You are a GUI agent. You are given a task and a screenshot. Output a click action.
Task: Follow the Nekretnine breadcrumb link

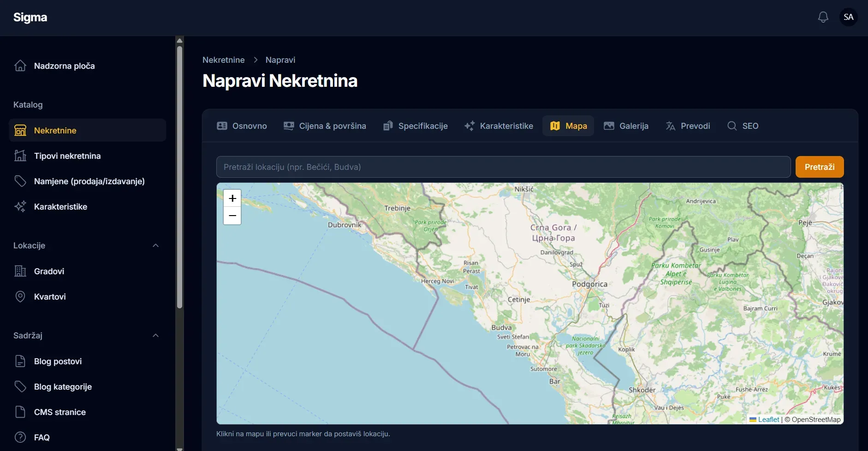point(223,60)
